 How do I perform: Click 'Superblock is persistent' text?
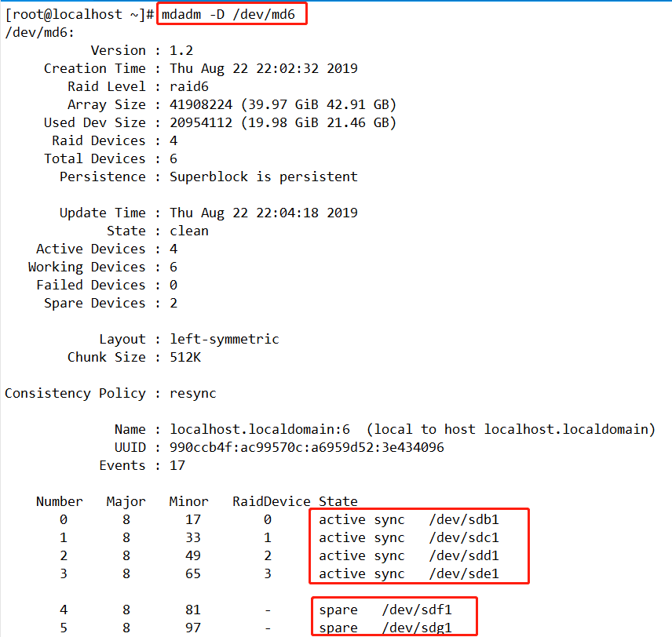pyautogui.click(x=264, y=177)
